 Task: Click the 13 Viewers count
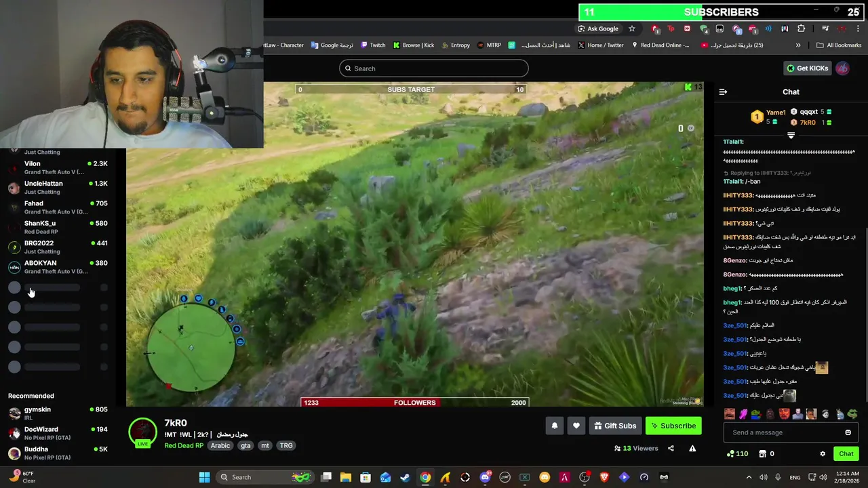pyautogui.click(x=636, y=448)
